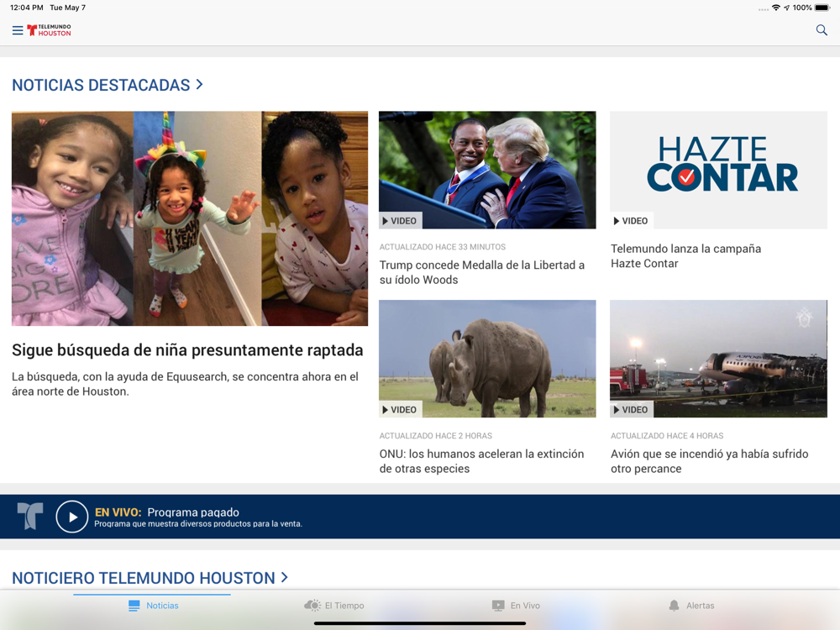Tap VIDEO badge on airplane story
This screenshot has width=840, height=630.
tap(632, 409)
